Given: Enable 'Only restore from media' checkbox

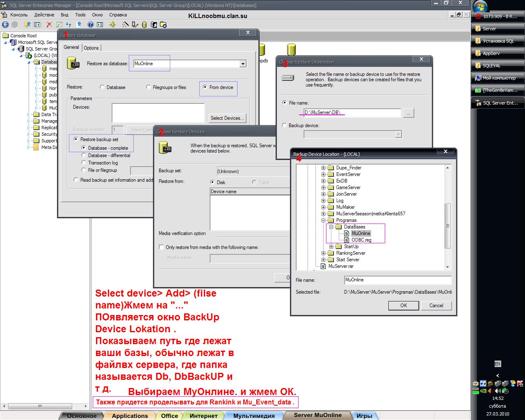Looking at the screenshot, I should coord(161,247).
